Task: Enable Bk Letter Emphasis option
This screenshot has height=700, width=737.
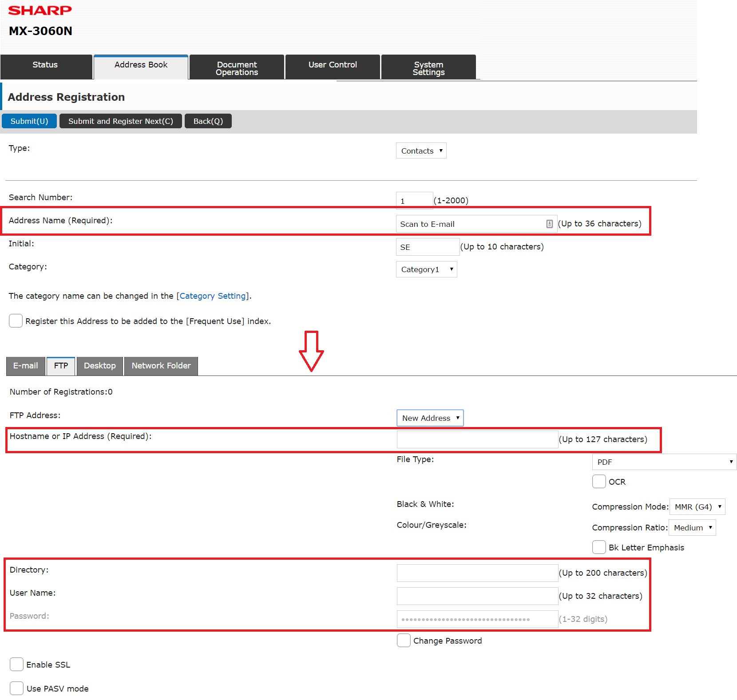Action: coord(599,547)
